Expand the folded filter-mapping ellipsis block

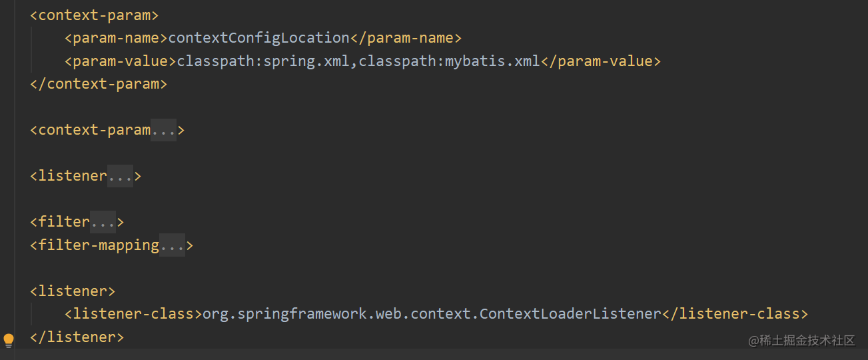click(172, 245)
